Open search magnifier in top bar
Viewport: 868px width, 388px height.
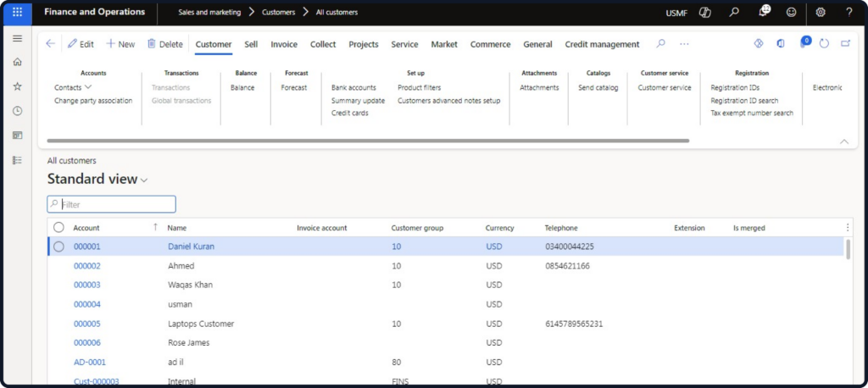pos(734,12)
